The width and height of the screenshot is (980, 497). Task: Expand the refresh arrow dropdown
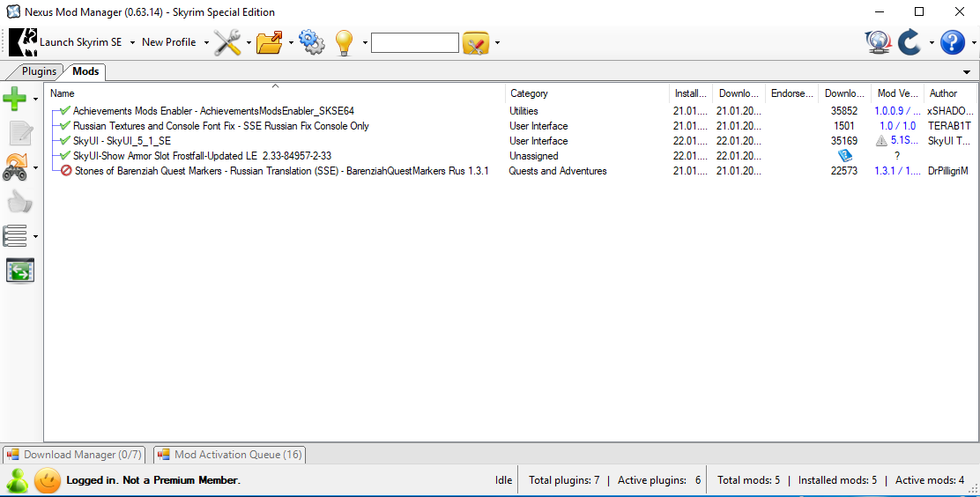pos(932,42)
